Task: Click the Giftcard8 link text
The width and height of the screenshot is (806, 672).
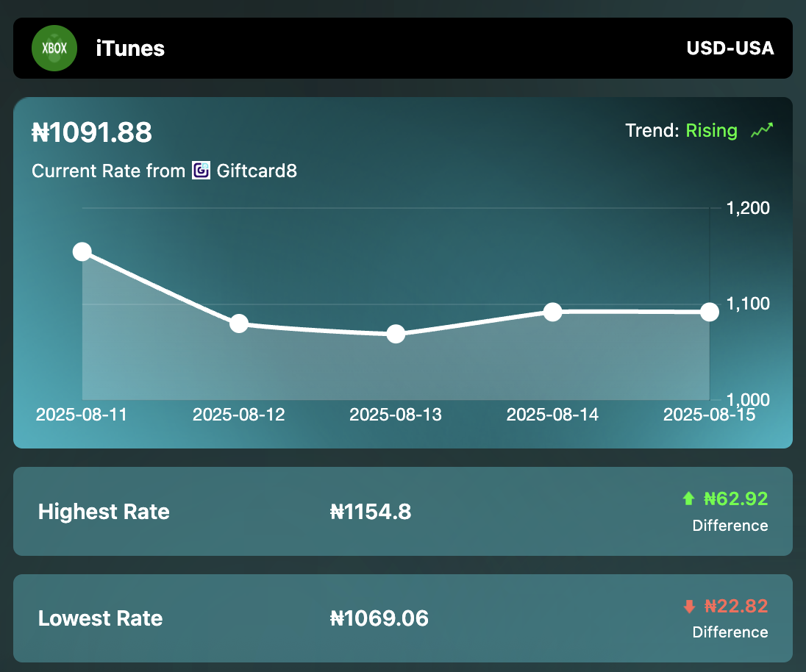Action: 257,171
